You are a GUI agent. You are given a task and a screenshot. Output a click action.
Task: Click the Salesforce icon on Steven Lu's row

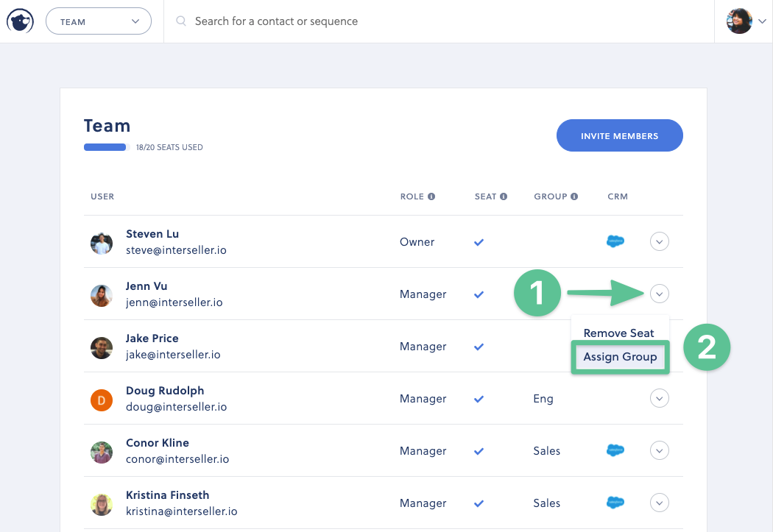click(615, 241)
